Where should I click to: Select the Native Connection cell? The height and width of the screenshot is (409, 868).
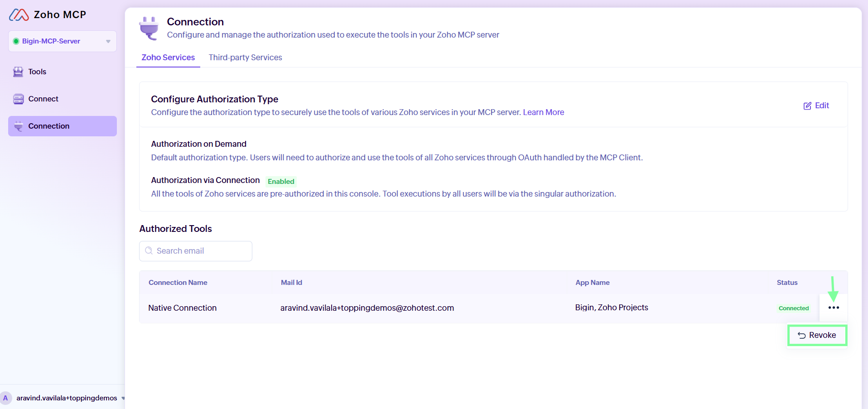pyautogui.click(x=183, y=308)
